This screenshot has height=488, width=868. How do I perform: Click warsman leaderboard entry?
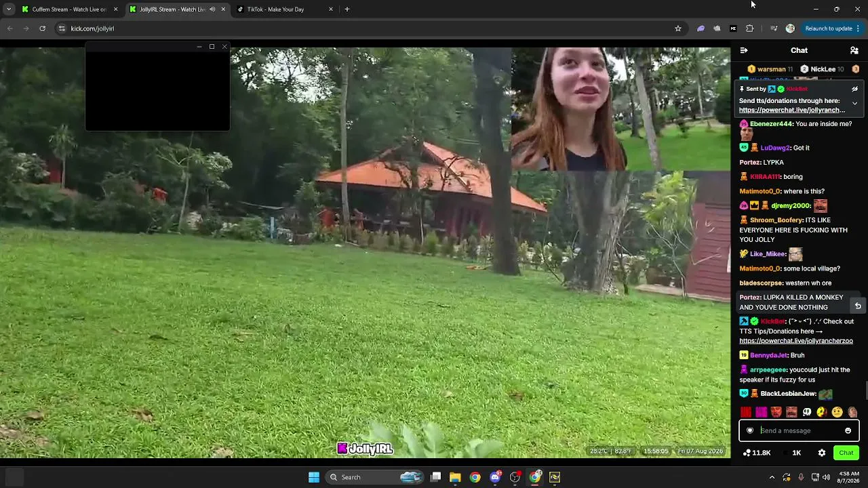tap(770, 69)
